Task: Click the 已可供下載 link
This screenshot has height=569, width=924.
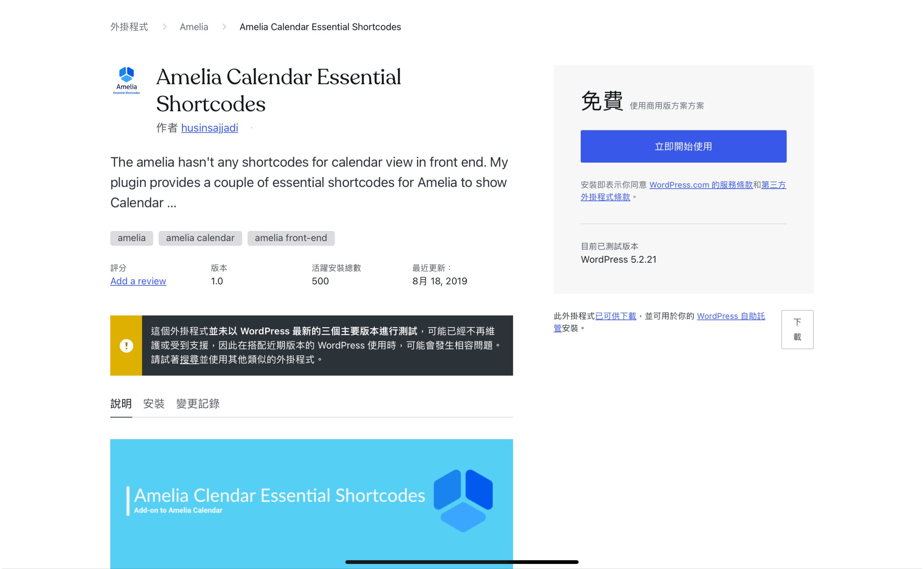Action: click(616, 316)
